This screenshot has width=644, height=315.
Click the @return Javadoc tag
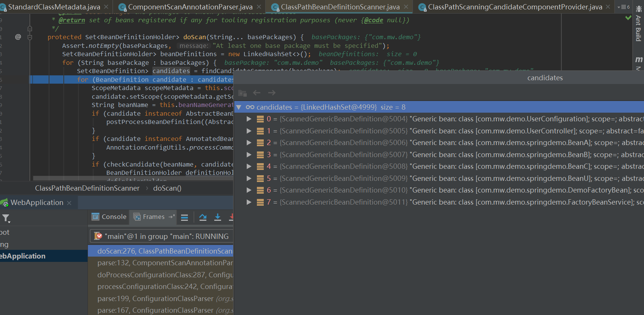(72, 20)
